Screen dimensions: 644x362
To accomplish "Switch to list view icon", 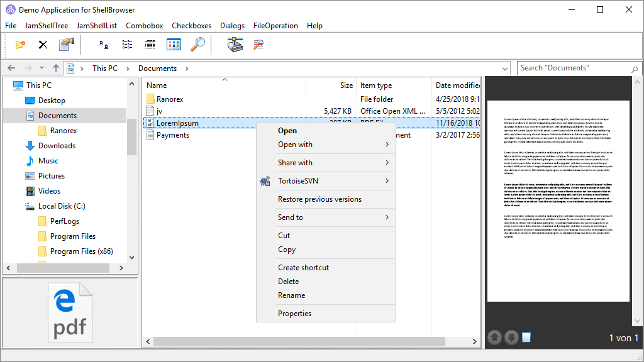I will 127,45.
